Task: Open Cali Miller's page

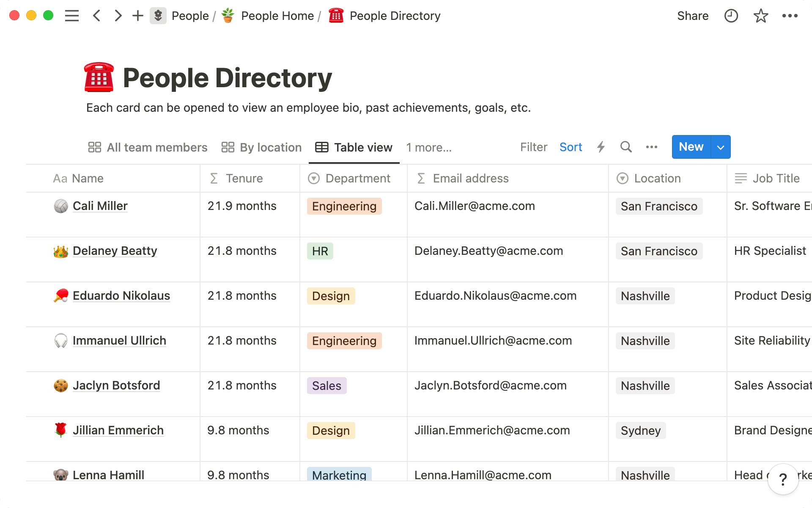Action: (x=100, y=206)
